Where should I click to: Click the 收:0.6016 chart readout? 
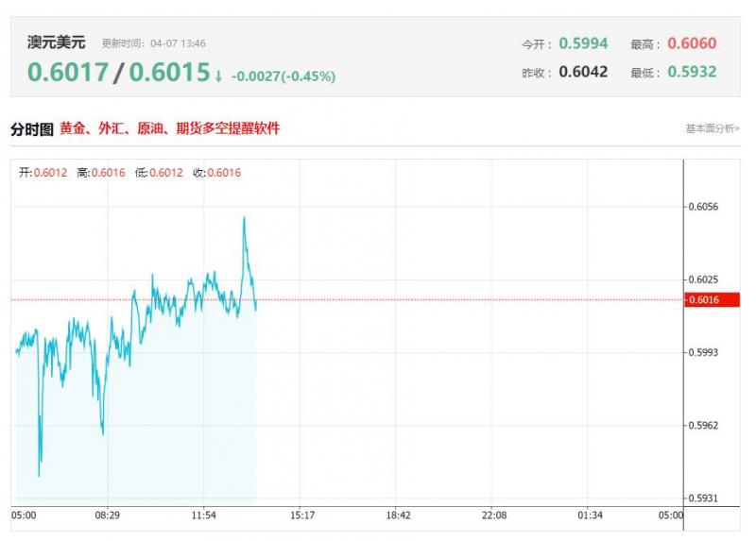click(x=217, y=173)
